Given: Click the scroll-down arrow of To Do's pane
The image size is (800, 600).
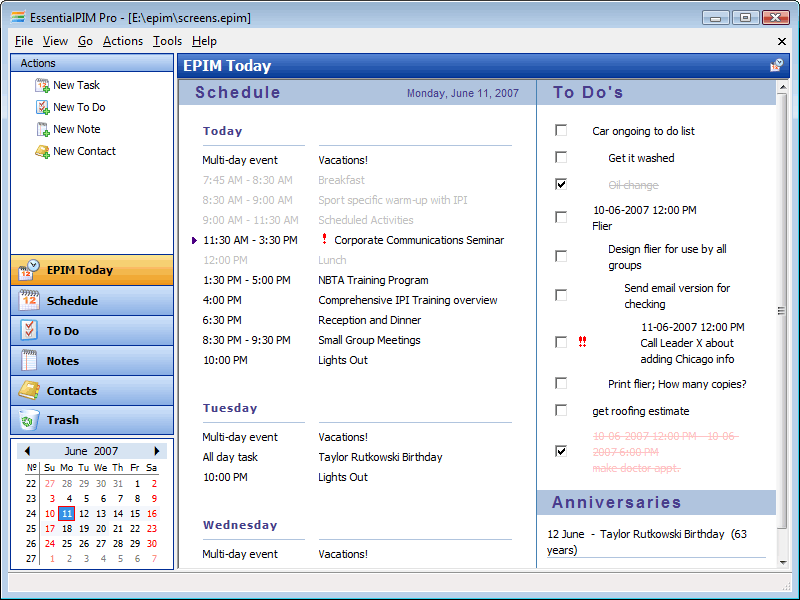Looking at the screenshot, I should (x=783, y=562).
